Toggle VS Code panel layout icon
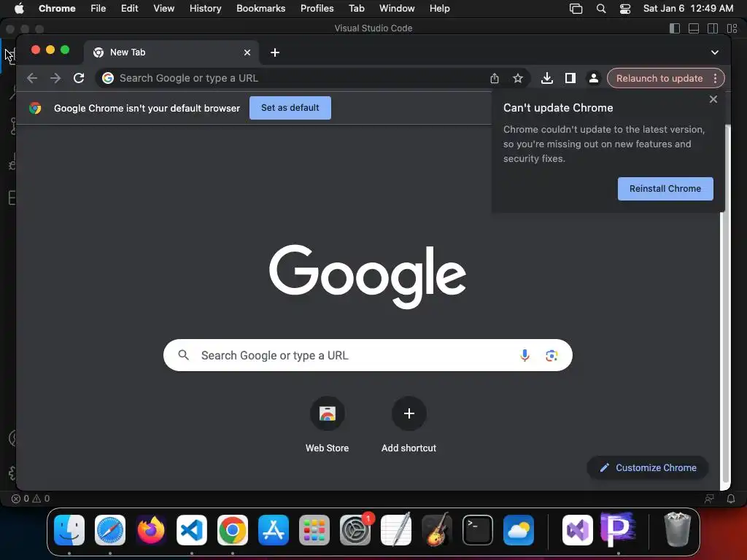747x560 pixels. tap(694, 28)
